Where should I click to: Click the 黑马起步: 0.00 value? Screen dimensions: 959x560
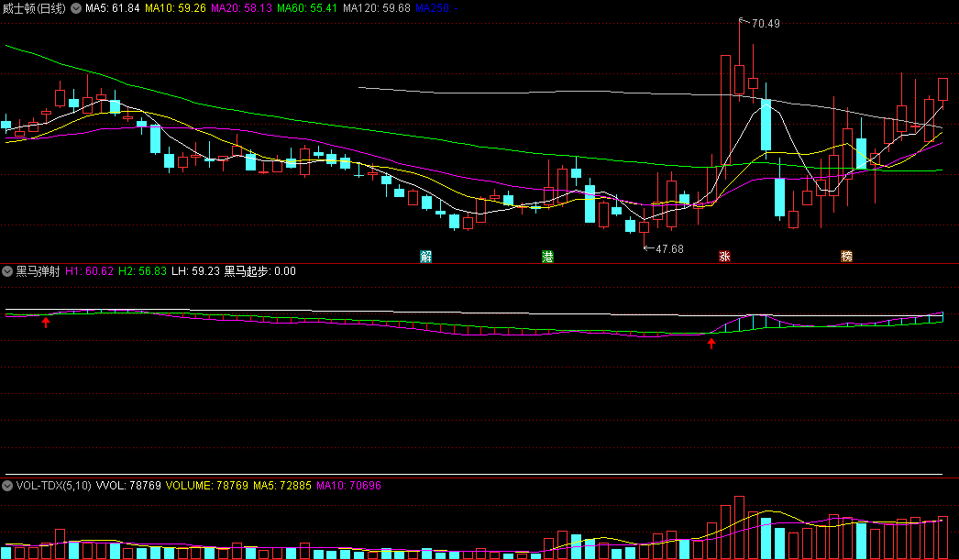pos(260,271)
